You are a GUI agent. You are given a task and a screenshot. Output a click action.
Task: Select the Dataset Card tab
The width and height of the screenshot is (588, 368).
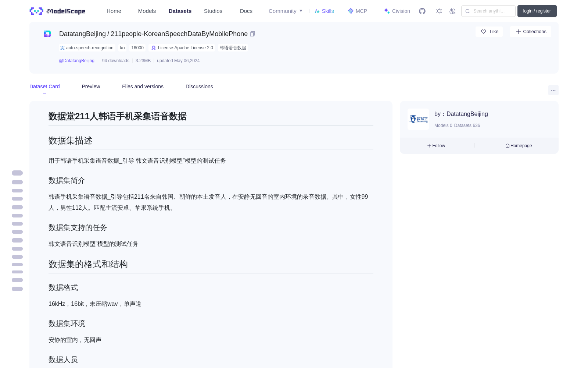tap(44, 86)
